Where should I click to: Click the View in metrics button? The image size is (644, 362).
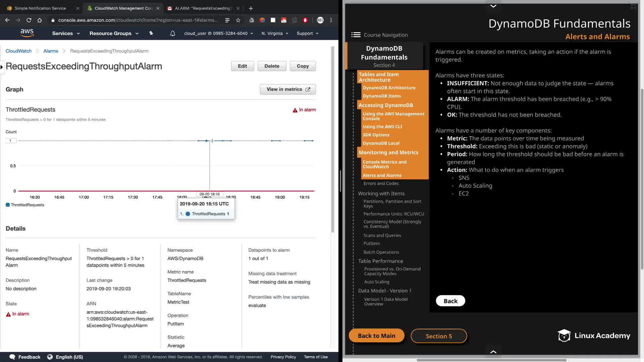coord(288,89)
